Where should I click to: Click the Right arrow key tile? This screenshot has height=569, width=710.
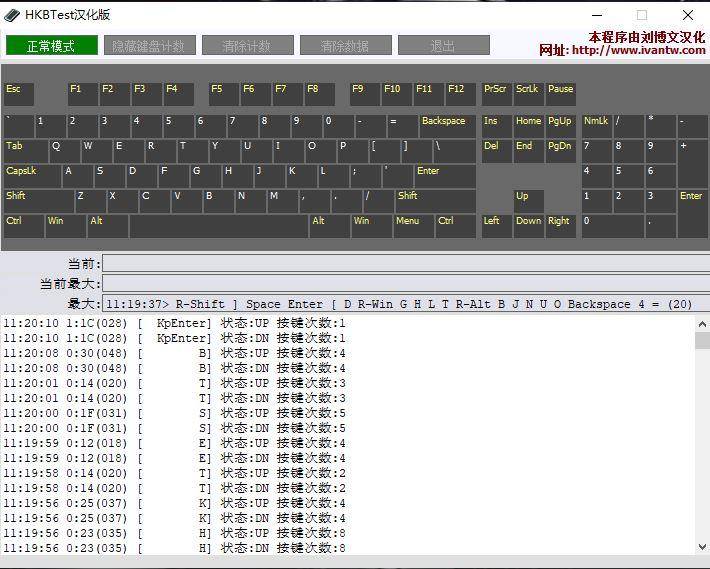coord(561,226)
